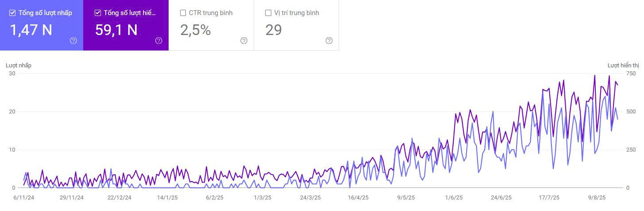Click help icon in Vị trí trung bình card
The image size is (644, 211).
329,41
